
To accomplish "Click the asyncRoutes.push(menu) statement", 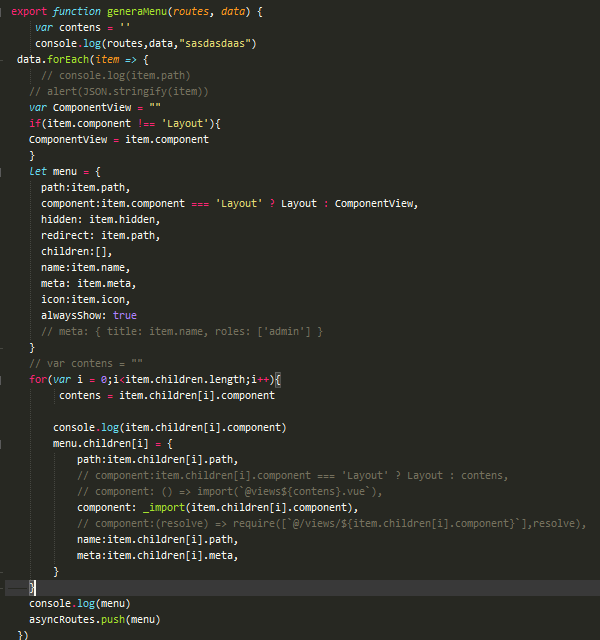I will click(x=95, y=620).
